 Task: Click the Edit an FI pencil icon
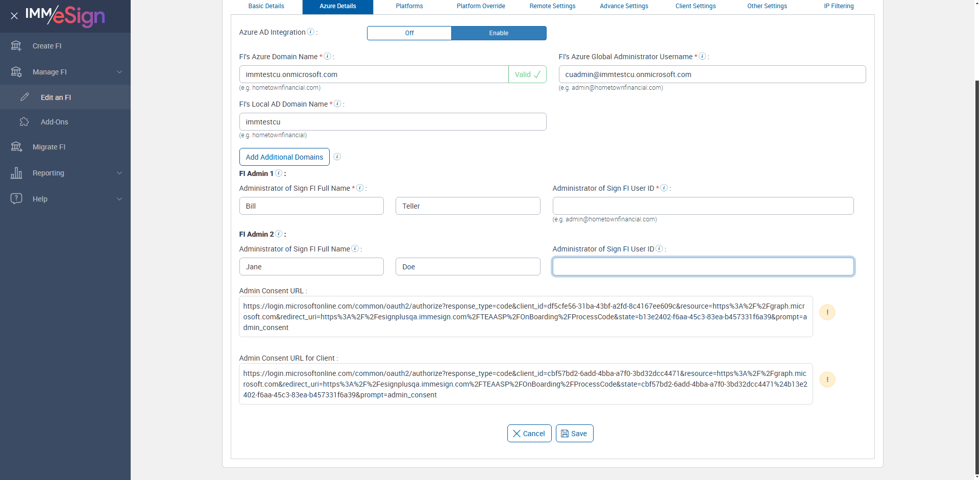point(24,97)
